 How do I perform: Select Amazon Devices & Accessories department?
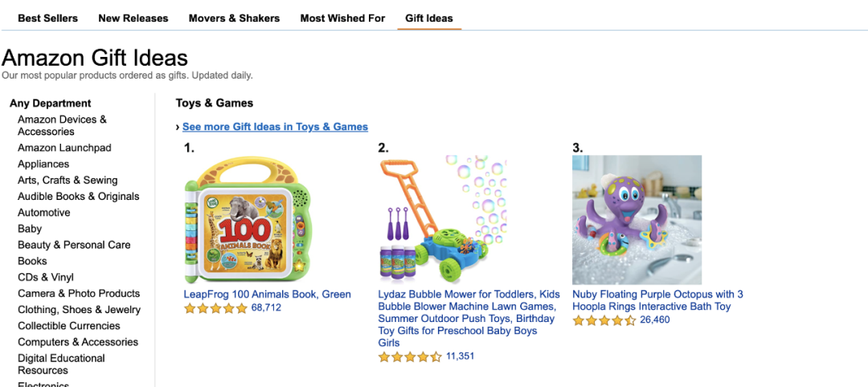click(x=62, y=125)
